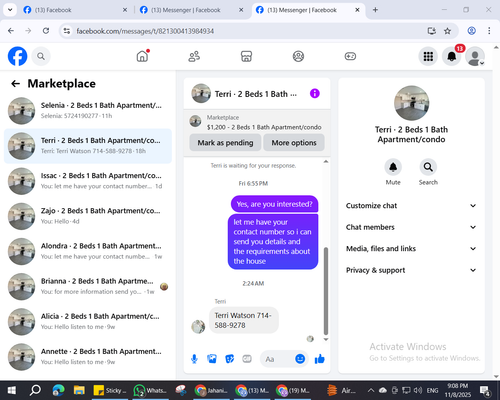Attach a photo with the image icon
Screen dimensions: 500x400
click(x=212, y=359)
